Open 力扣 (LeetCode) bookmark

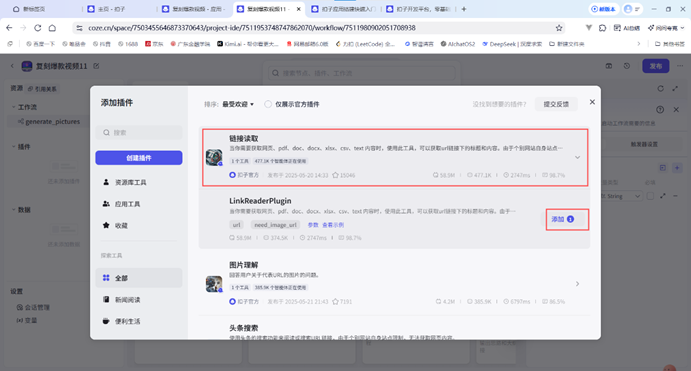pos(365,44)
